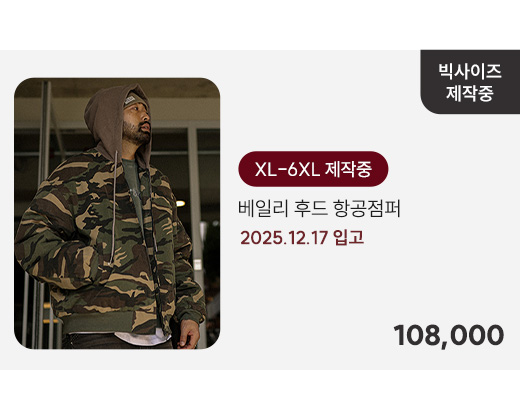
Task: Select the 108,000 price text
Action: 449,335
